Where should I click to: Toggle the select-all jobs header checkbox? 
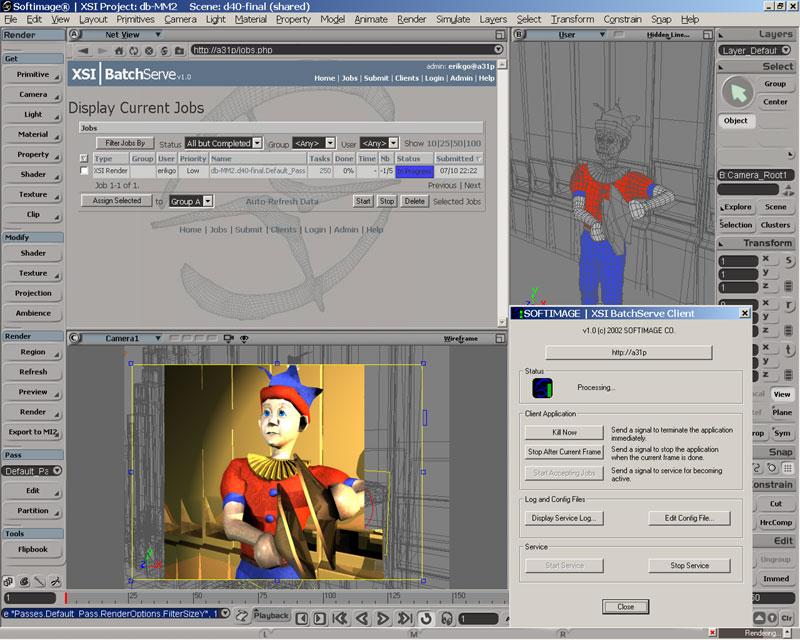coord(84,158)
